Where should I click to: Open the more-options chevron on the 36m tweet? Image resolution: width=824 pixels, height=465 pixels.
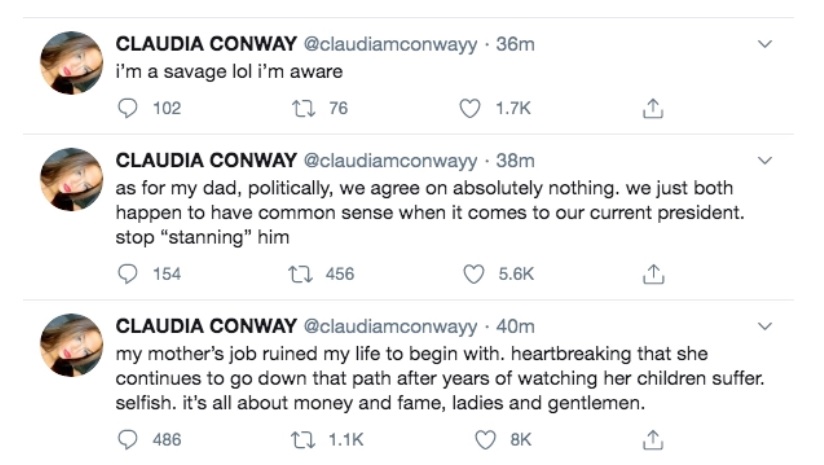pos(766,45)
